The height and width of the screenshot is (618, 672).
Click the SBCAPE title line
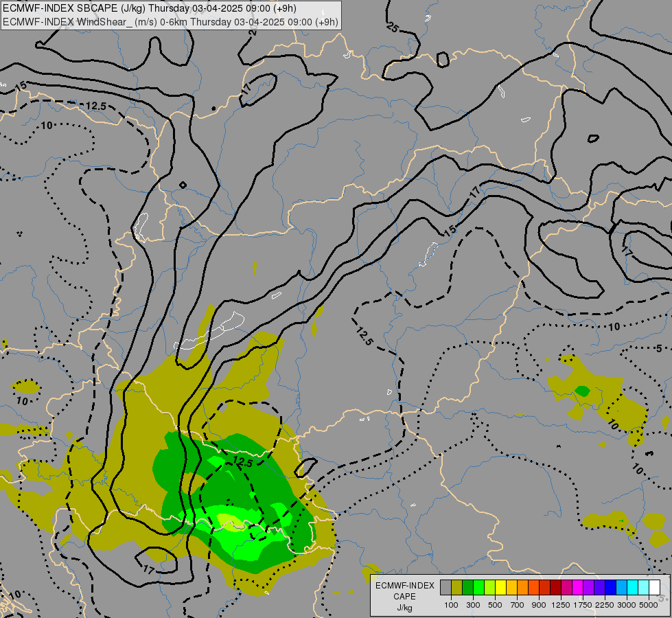150,8
